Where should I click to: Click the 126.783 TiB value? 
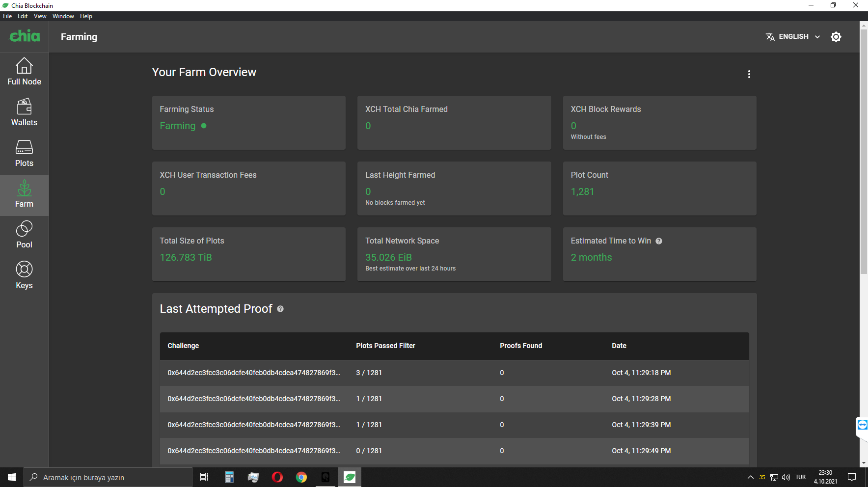tap(186, 257)
